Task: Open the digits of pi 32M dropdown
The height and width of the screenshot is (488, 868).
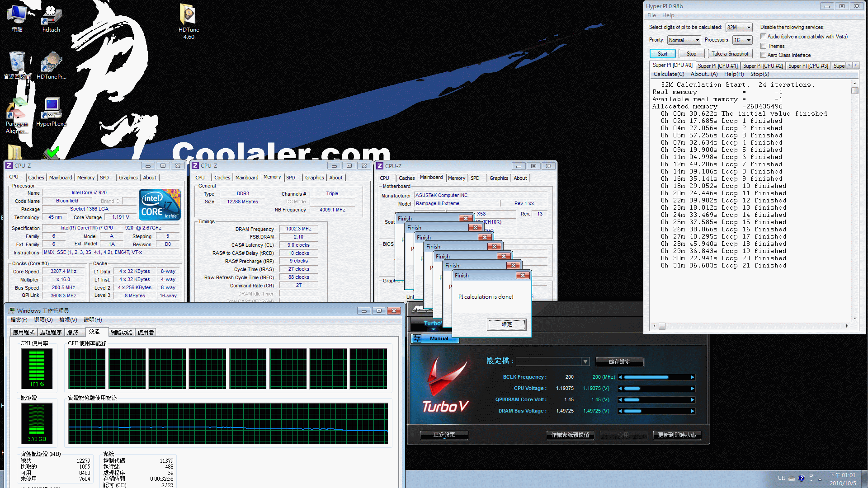Action: [x=739, y=28]
